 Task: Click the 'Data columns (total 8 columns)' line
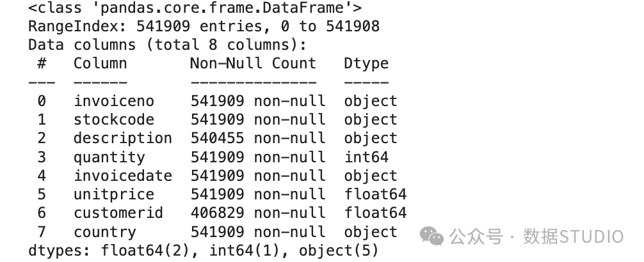point(168,45)
